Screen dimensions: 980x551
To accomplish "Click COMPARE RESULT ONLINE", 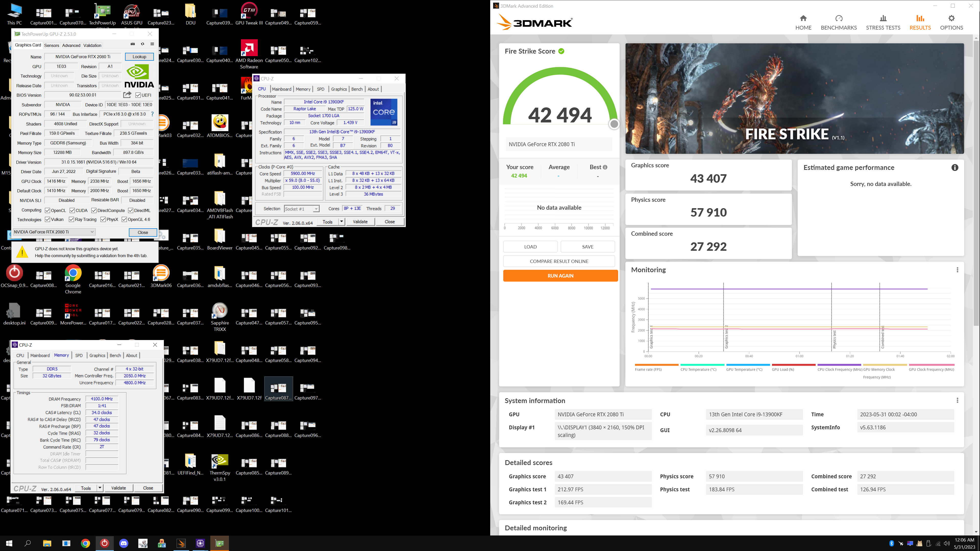I will click(x=559, y=261).
